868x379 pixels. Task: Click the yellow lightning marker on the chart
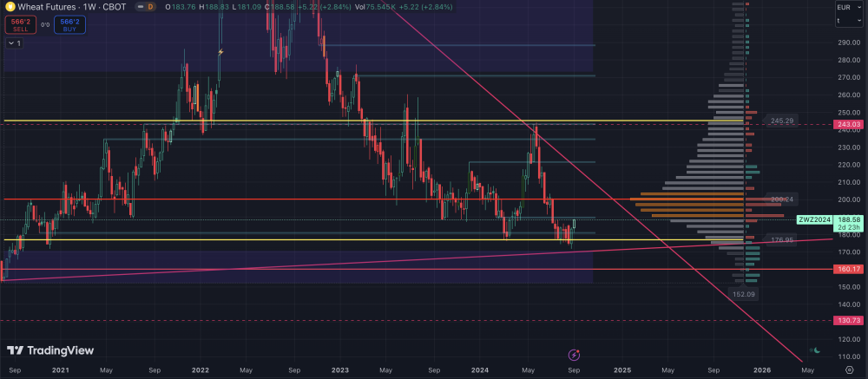pos(220,52)
